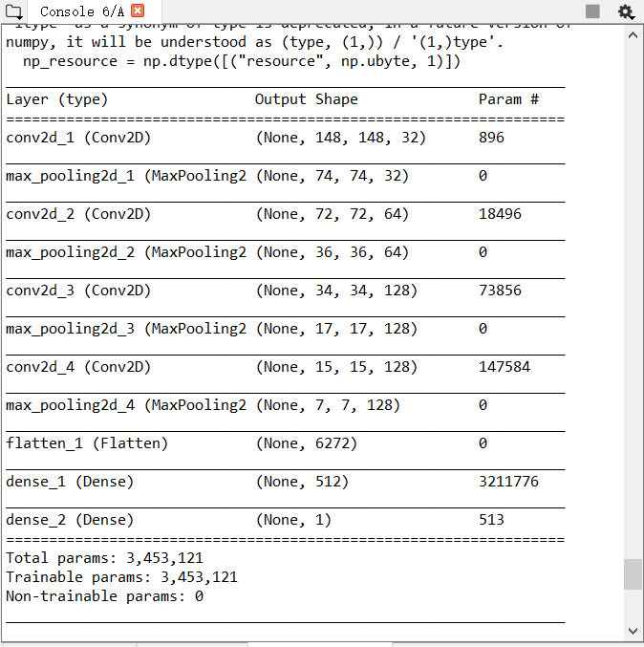Click the vertical scrollbar thumb
644x647 pixels.
click(633, 574)
